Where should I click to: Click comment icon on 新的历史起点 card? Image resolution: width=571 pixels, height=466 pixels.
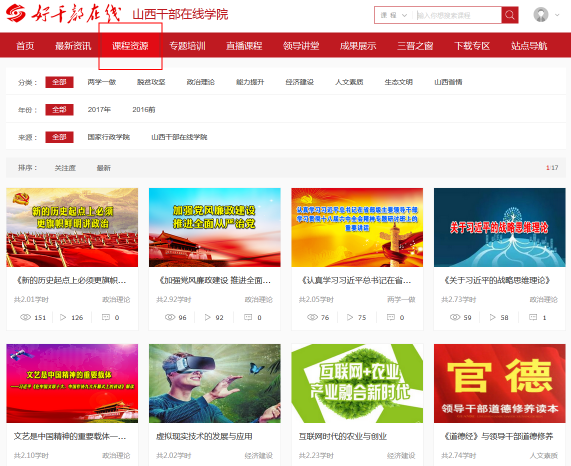(x=106, y=317)
